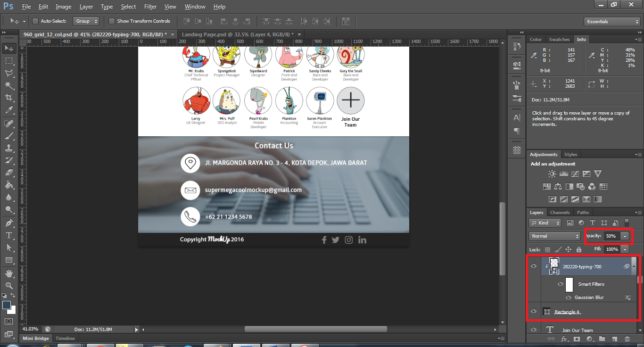Open the Opacity slider dropdown arrow
Image resolution: width=644 pixels, height=347 pixels.
pos(625,236)
